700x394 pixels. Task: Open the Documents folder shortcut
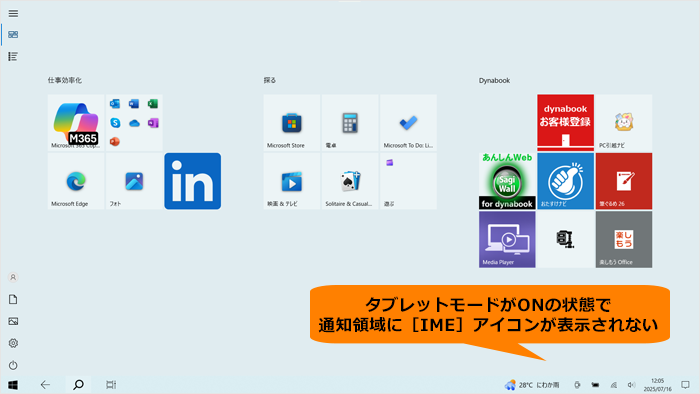coord(13,299)
